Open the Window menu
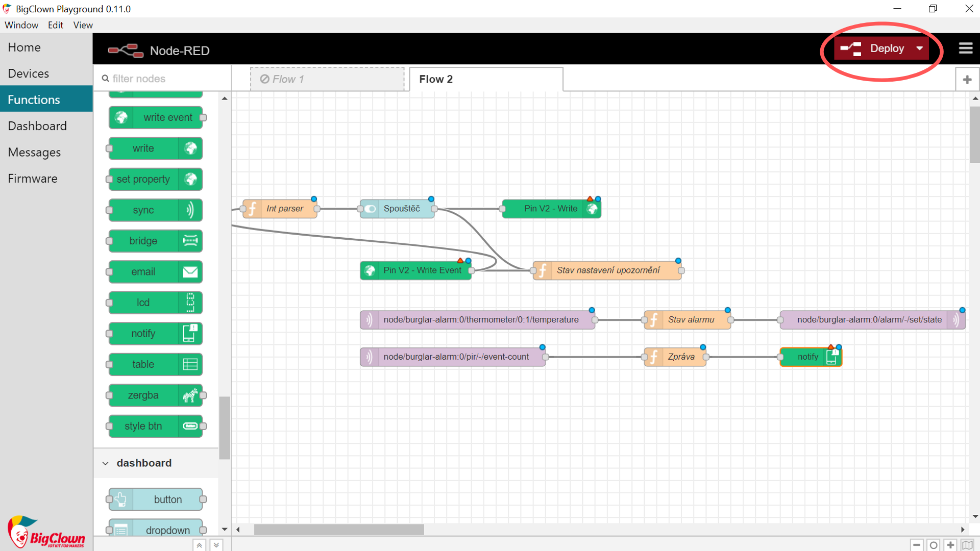This screenshot has height=551, width=980. (21, 25)
